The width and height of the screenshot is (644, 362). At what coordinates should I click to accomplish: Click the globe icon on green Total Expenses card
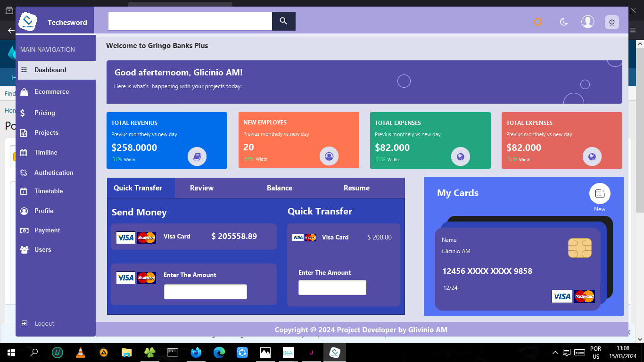pyautogui.click(x=461, y=156)
